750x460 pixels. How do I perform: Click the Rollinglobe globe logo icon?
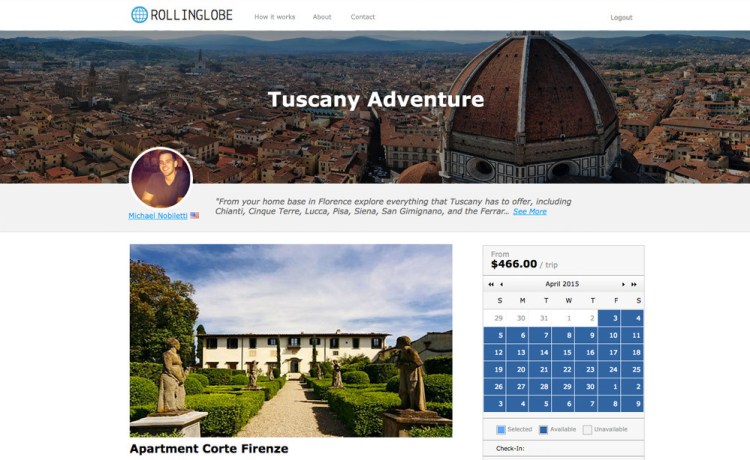pyautogui.click(x=139, y=15)
